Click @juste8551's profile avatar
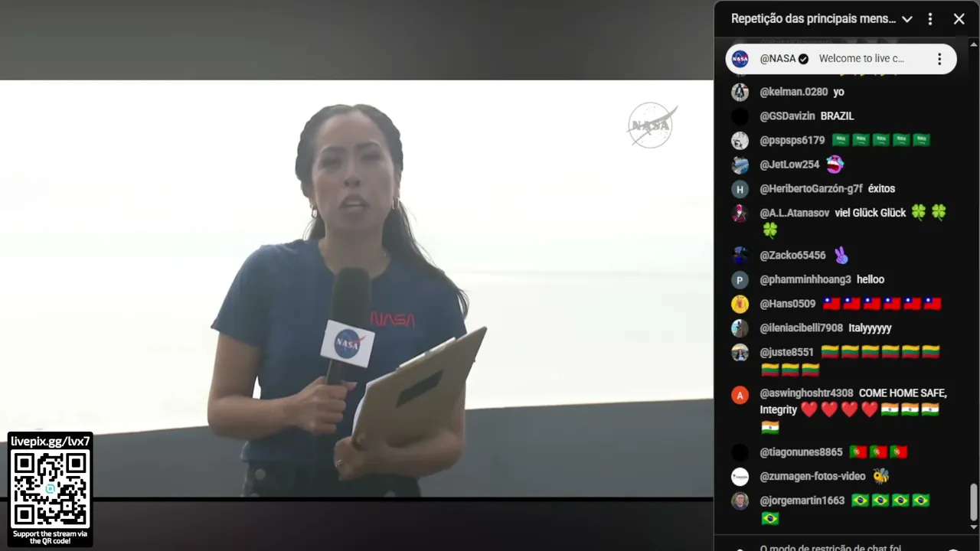 pos(740,353)
